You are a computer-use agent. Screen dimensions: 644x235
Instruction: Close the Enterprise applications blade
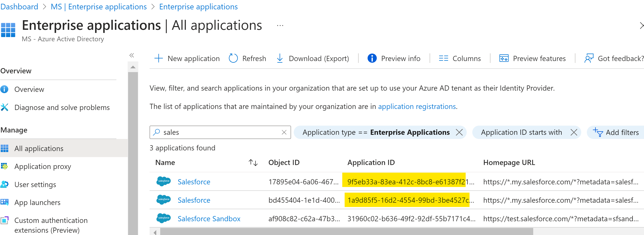point(641,25)
